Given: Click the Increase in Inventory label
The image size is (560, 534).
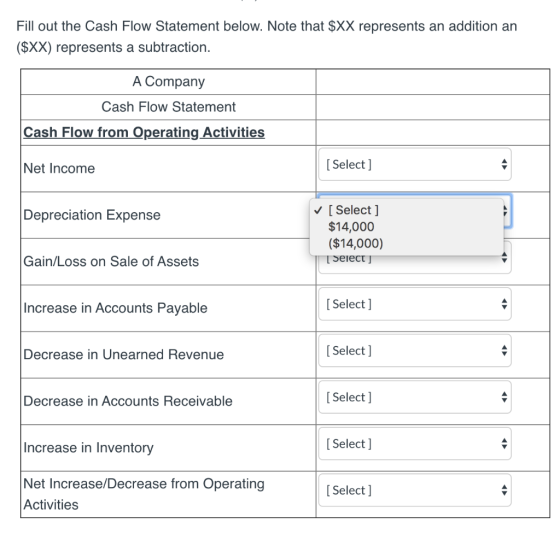Looking at the screenshot, I should 88,448.
